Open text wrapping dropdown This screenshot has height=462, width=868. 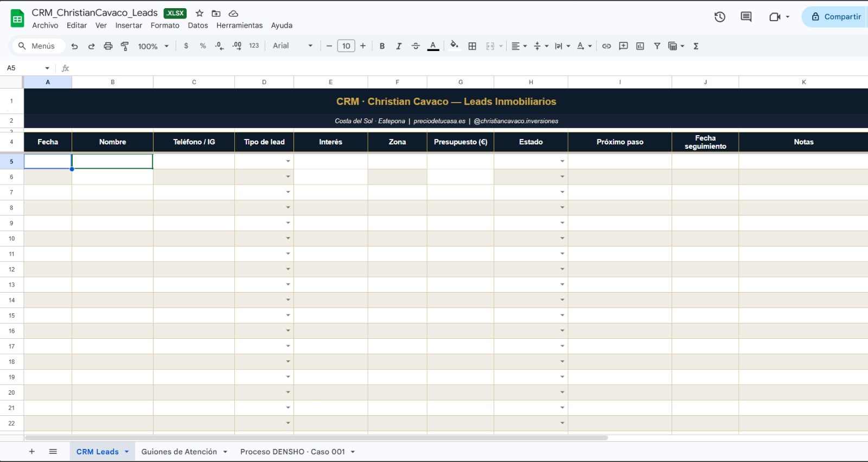(563, 46)
